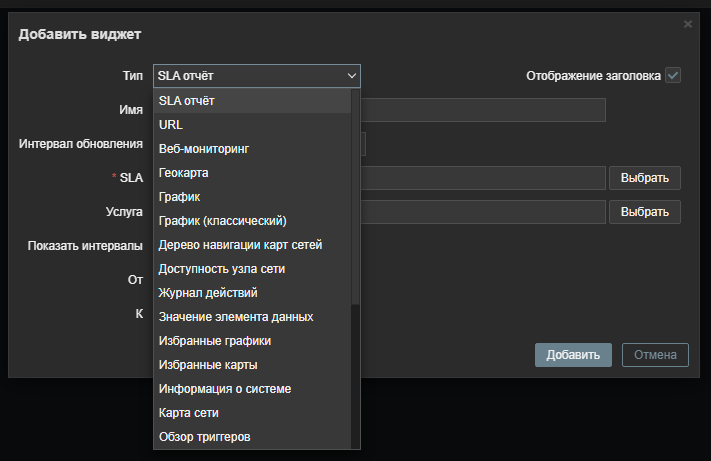Collapse the 'Тип' dropdown showing SLA отчёт
The height and width of the screenshot is (461, 711).
[256, 76]
